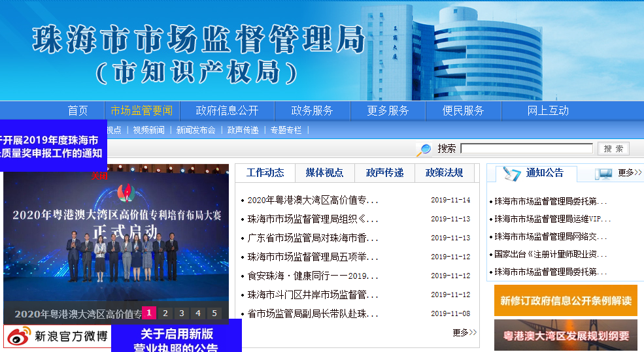Screen dimensions: 644x352
Task: Click the carousel launch ceremony photo
Action: point(116,244)
